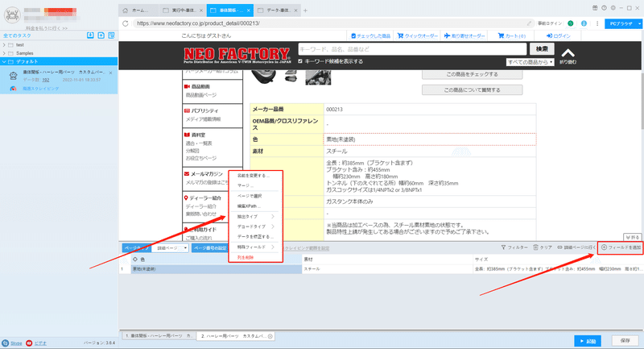The height and width of the screenshot is (349, 644).
Task: Click the ホーム home tab
Action: [x=138, y=10]
